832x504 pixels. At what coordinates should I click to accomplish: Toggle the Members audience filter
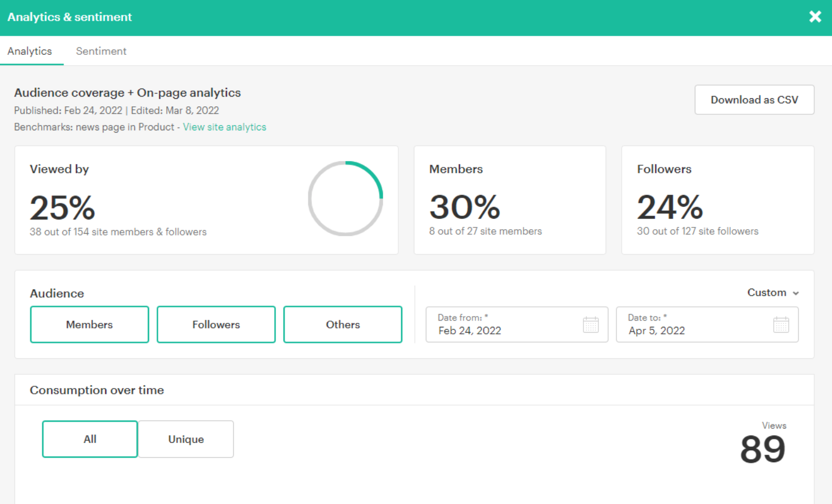coord(89,325)
